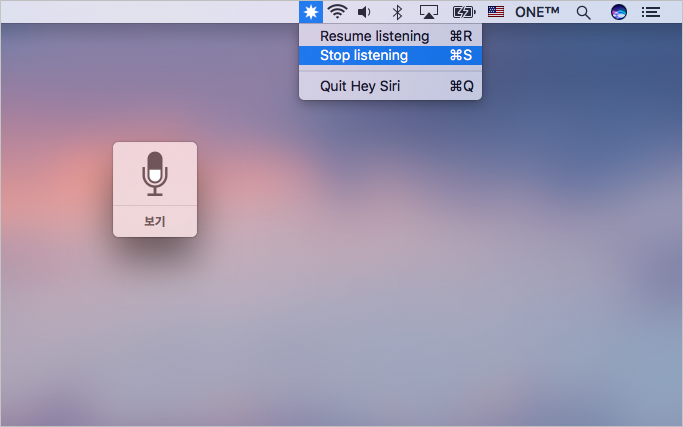Open the US flag input source menu

click(496, 12)
